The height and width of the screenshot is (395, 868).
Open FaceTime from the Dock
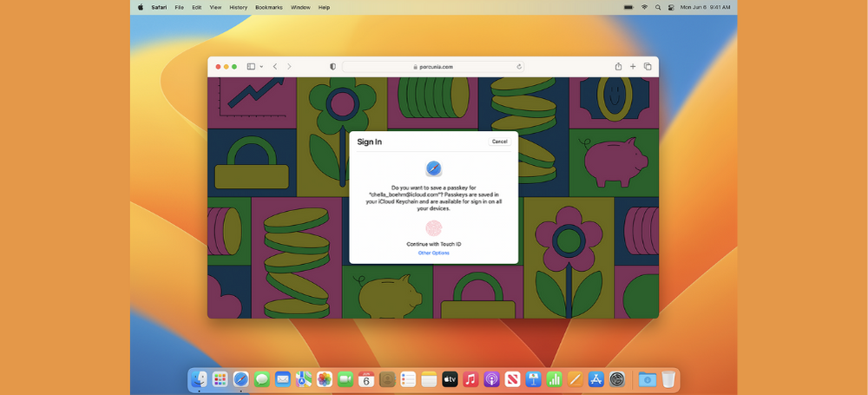[x=345, y=379]
